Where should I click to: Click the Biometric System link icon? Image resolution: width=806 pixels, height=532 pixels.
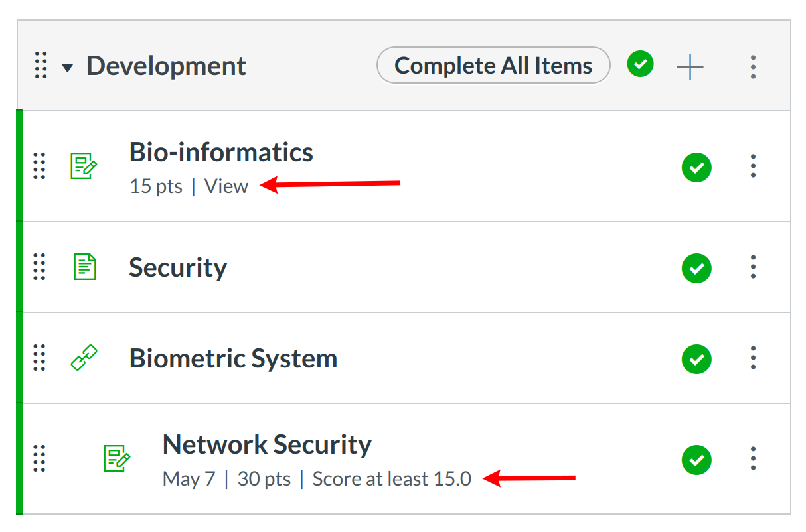pyautogui.click(x=84, y=358)
